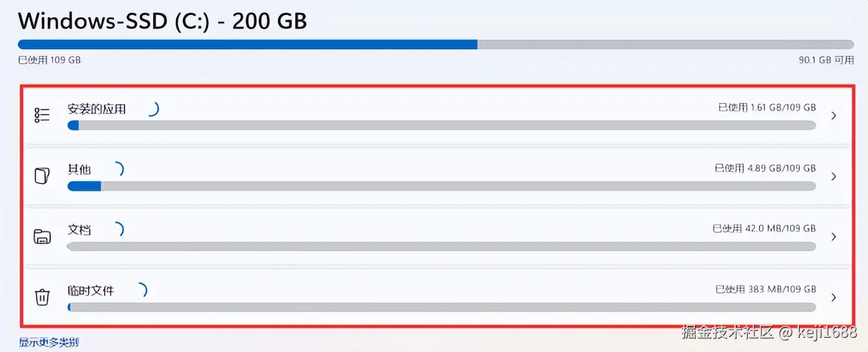Click the 临时文件 trash can icon
Image resolution: width=868 pixels, height=352 pixels.
(42, 297)
